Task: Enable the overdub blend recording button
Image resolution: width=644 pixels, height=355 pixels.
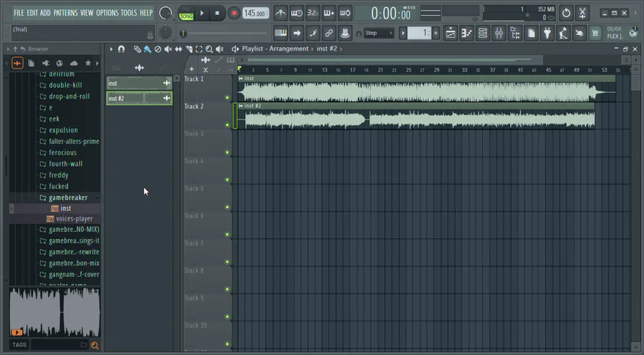Action: (329, 13)
